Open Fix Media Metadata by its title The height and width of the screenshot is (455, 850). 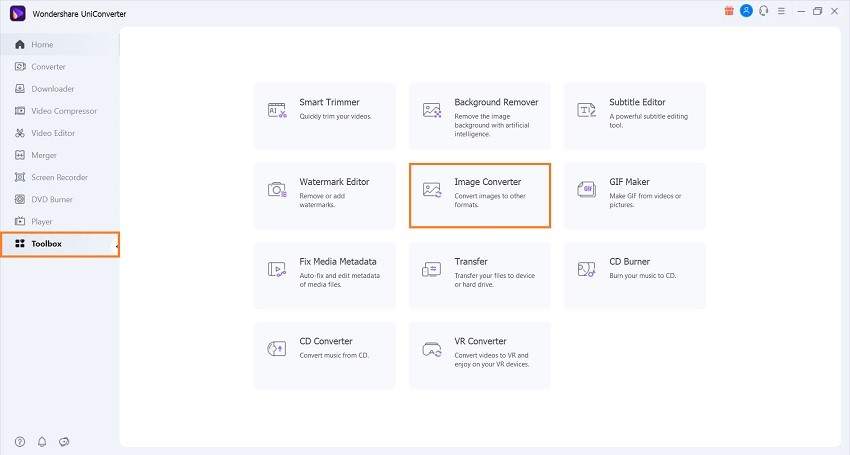coord(338,261)
